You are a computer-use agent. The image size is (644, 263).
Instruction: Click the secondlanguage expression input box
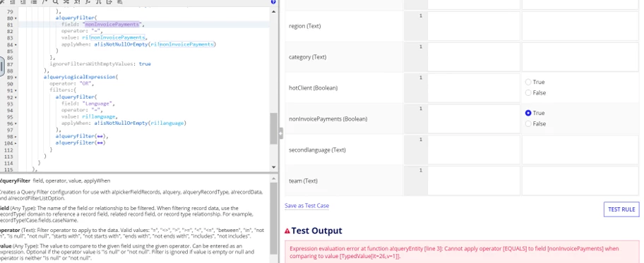pyautogui.click(x=474, y=149)
